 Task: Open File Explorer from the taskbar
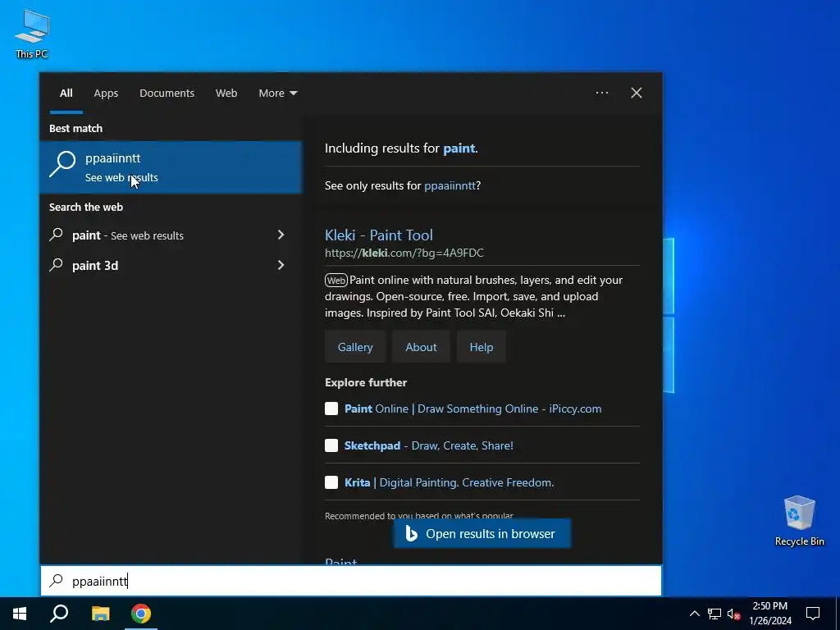[x=100, y=614]
